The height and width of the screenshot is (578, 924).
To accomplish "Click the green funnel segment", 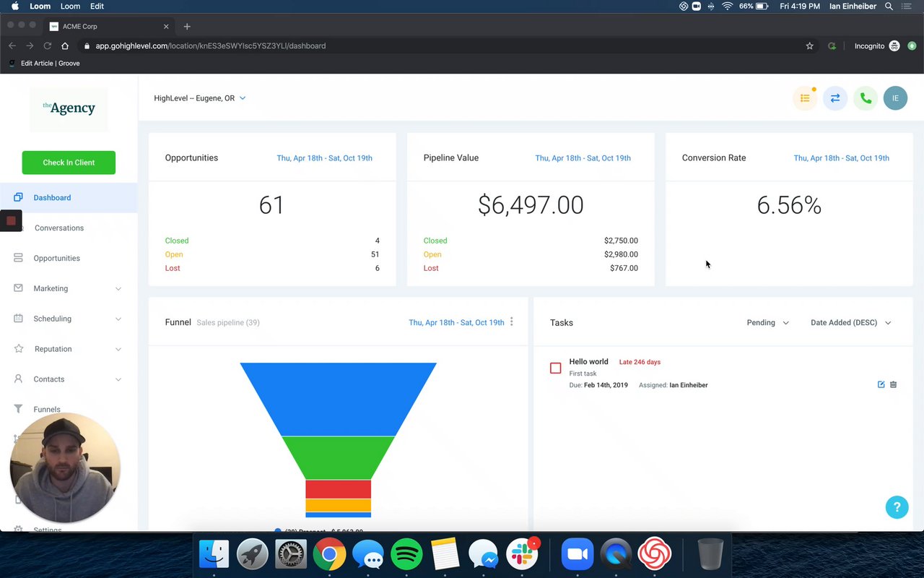I will tap(338, 457).
